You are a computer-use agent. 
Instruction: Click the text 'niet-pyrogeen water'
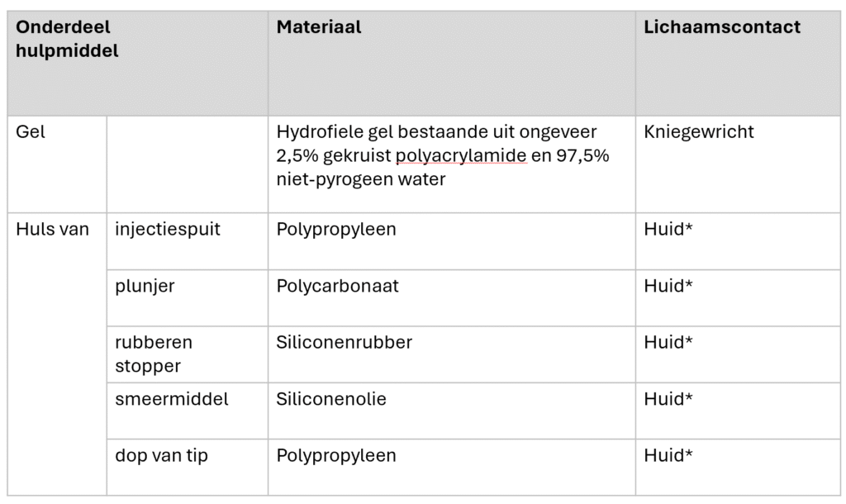(x=361, y=179)
